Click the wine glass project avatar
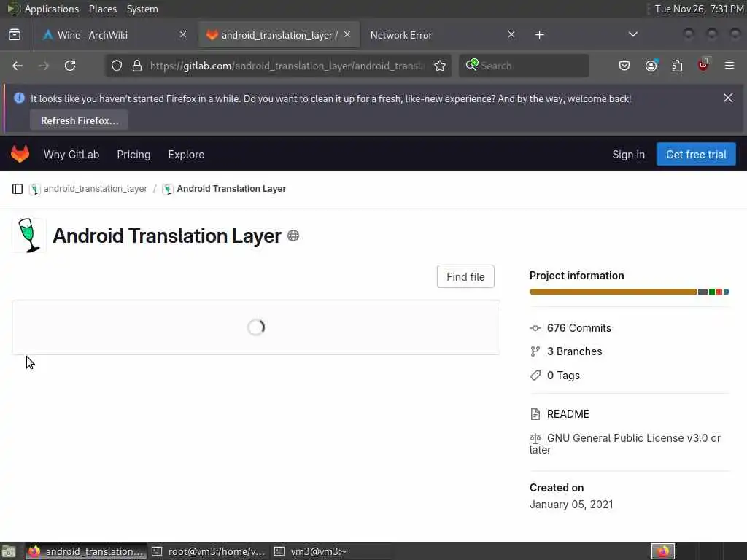The height and width of the screenshot is (560, 747). [29, 236]
